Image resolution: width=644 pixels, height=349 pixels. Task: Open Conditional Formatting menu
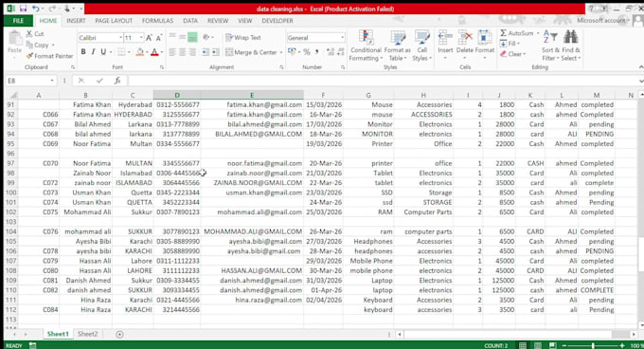366,46
